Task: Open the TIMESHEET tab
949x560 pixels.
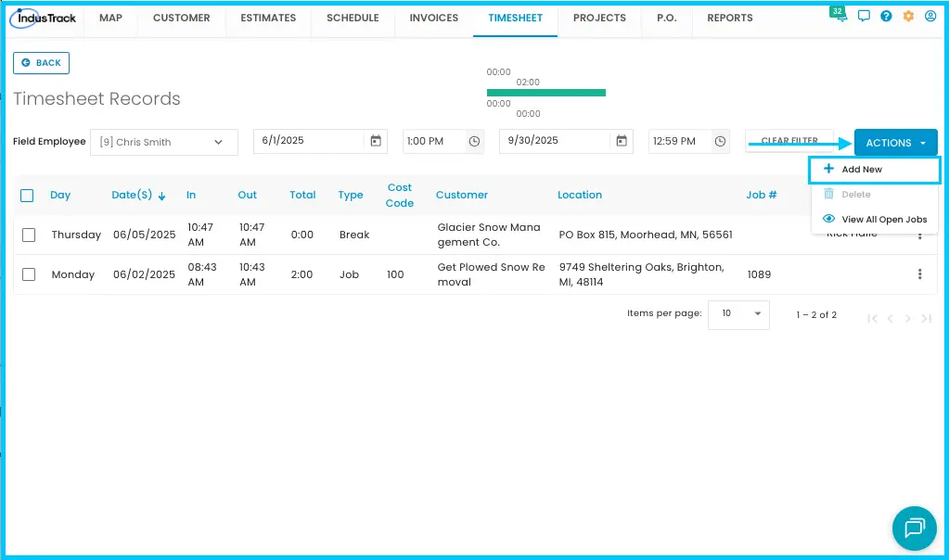Action: click(x=515, y=19)
